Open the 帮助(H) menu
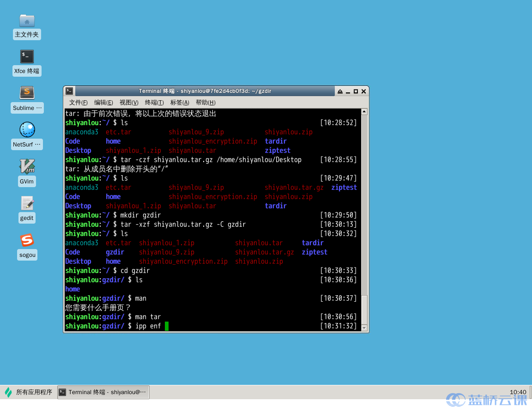This screenshot has height=414, width=532. 206,103
